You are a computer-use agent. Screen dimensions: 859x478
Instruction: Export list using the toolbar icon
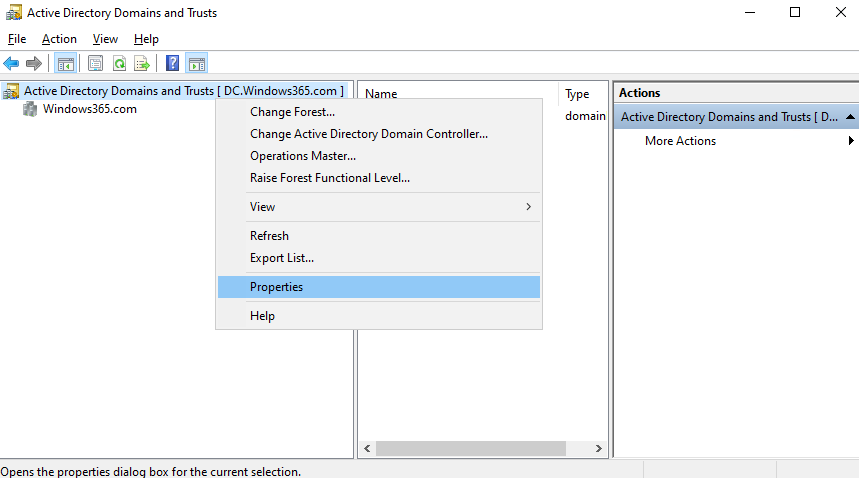coord(142,64)
